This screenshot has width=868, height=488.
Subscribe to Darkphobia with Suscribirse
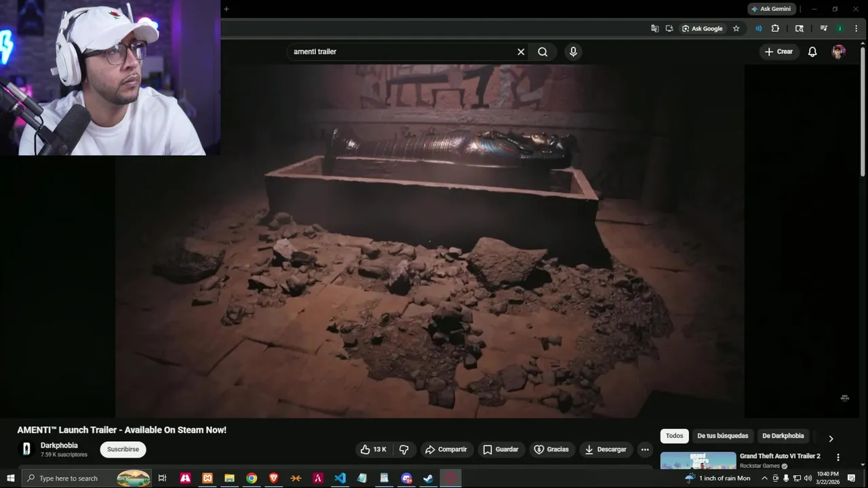pyautogui.click(x=123, y=449)
